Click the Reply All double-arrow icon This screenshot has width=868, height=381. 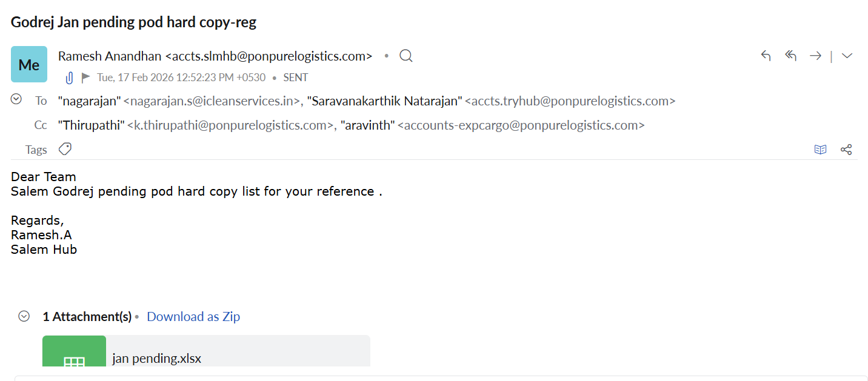(790, 56)
